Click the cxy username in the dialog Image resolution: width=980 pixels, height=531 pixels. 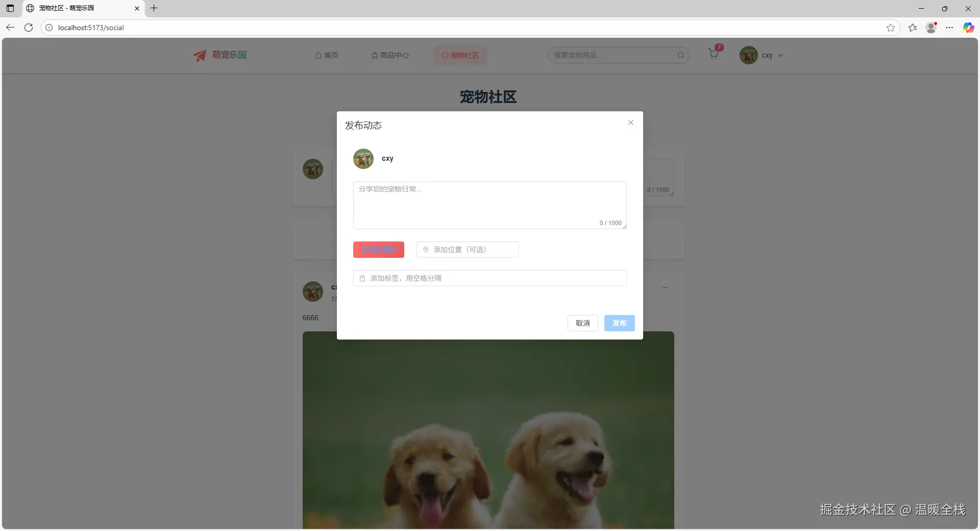tap(387, 158)
